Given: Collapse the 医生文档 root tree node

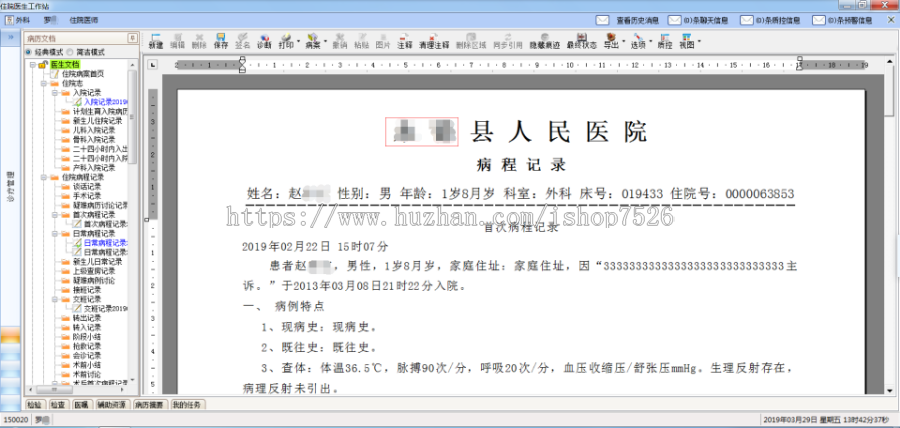Looking at the screenshot, I should (x=33, y=64).
